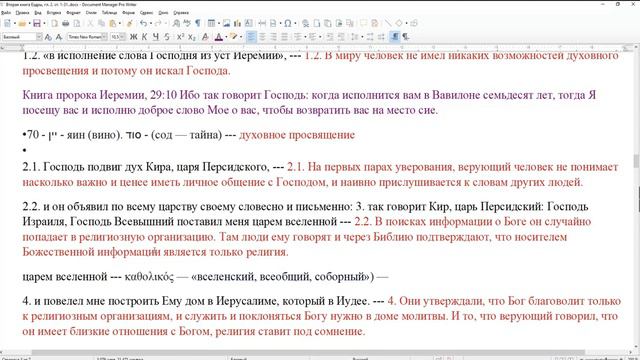Expand font color dropdown arrow
Screen dimensions: 640x360
226,37
